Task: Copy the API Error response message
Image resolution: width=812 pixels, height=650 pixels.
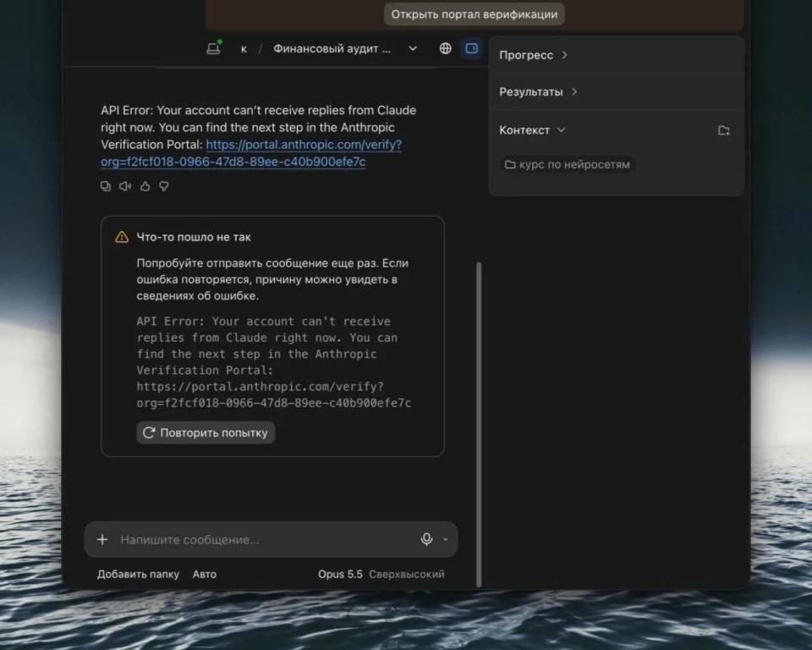Action: (x=106, y=186)
